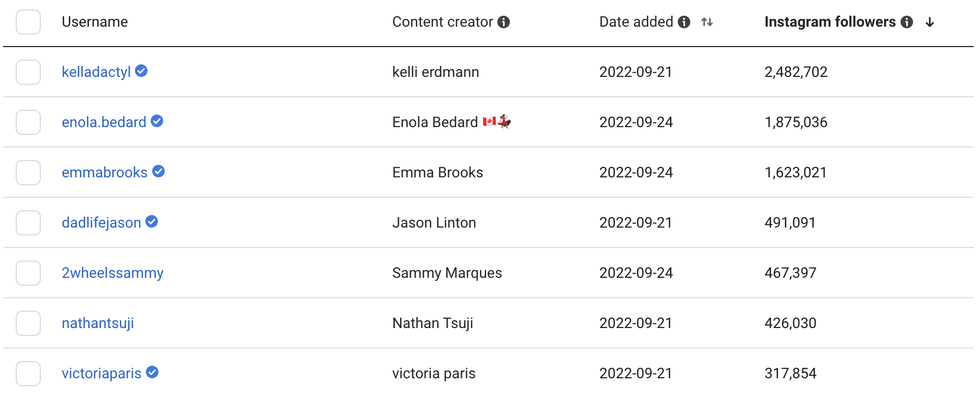Click the Content creator info icon
This screenshot has width=980, height=406.
(x=504, y=22)
